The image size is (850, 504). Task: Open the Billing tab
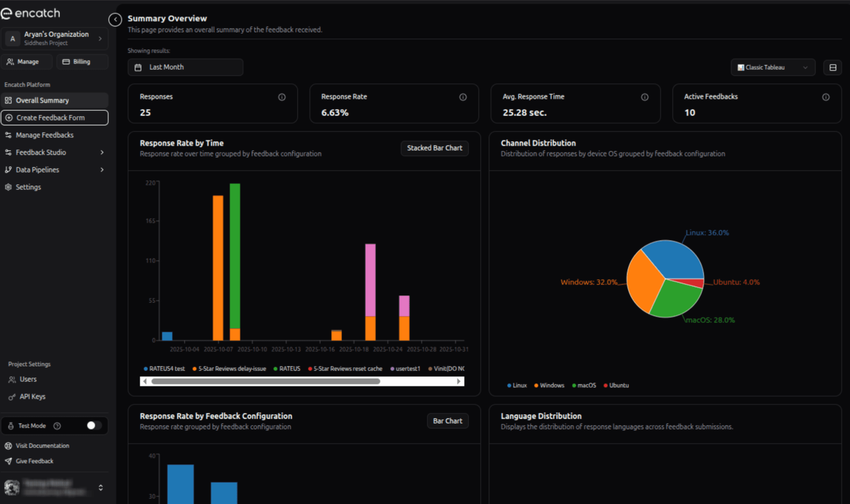tap(82, 62)
